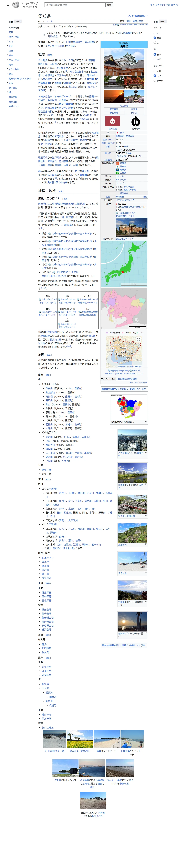Click the Wikipedia globe logo

(x=16, y=5)
